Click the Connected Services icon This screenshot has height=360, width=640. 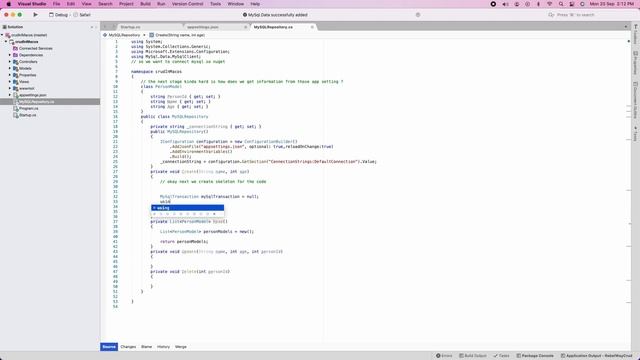pyautogui.click(x=16, y=48)
